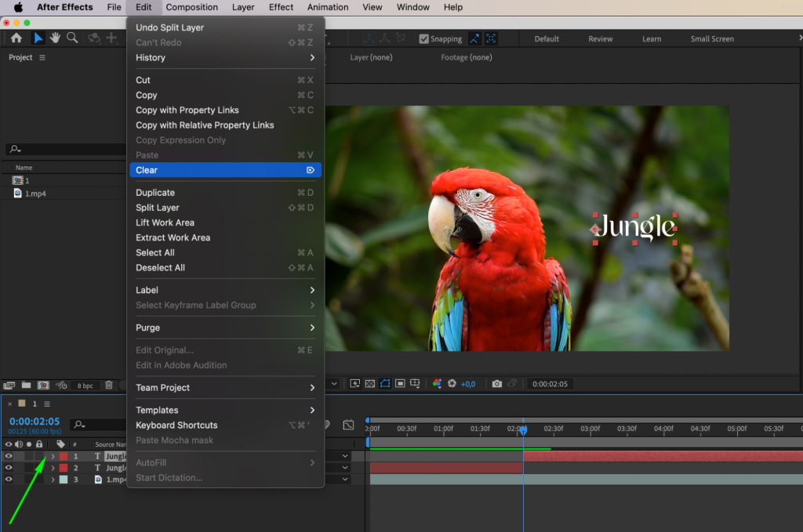Select the Hand tool in the toolbar
Image resolution: width=803 pixels, height=532 pixels.
(x=53, y=38)
